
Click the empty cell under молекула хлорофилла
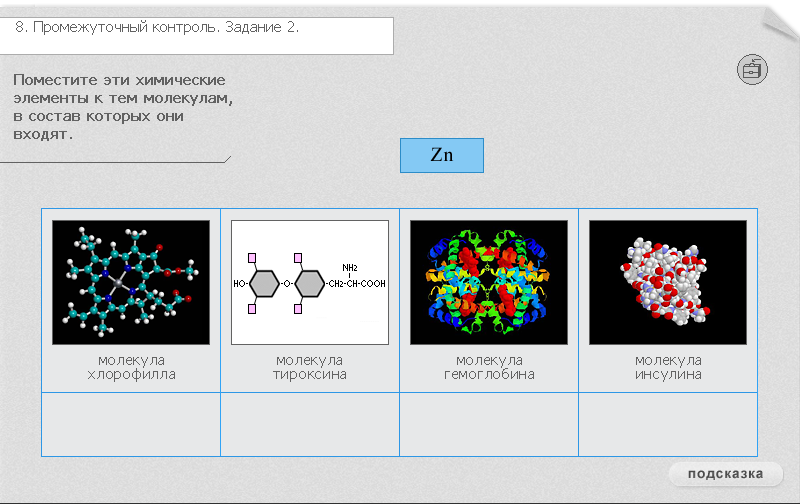point(131,424)
